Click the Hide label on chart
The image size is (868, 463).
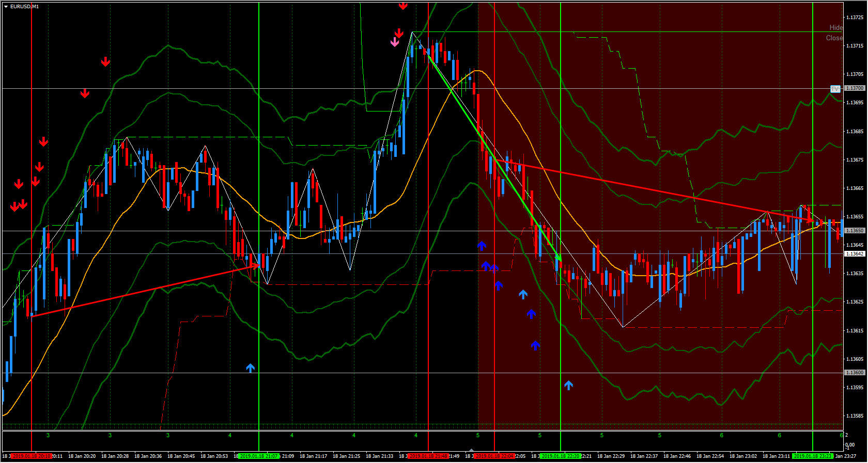(836, 27)
